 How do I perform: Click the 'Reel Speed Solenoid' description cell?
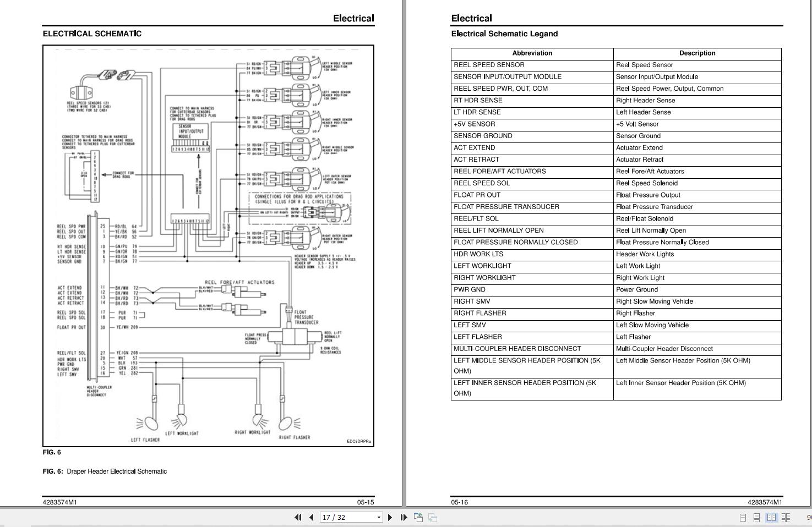pos(697,183)
